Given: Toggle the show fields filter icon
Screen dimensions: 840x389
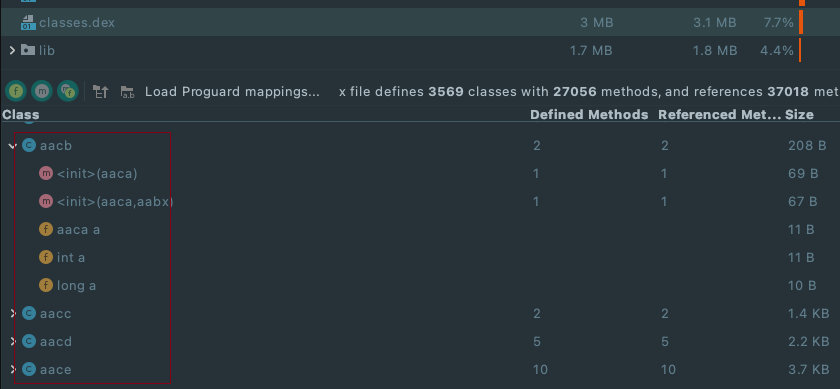Looking at the screenshot, I should [16, 91].
